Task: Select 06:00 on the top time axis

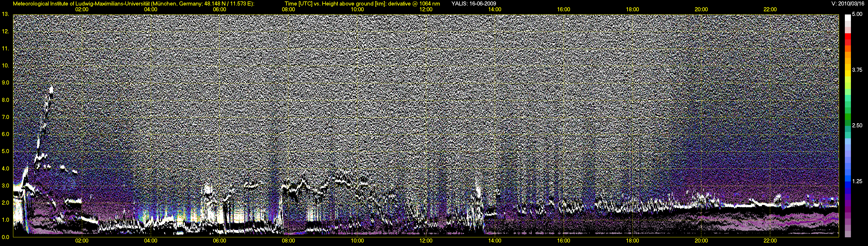Action: (x=219, y=10)
